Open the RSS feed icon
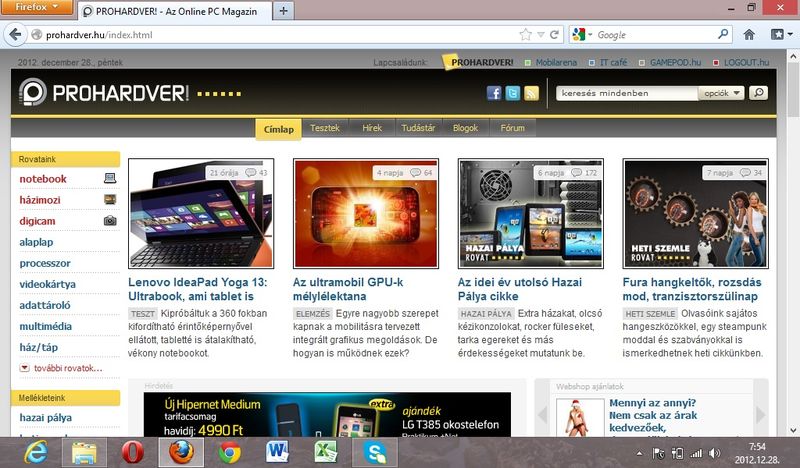Viewport: 800px width, 468px height. pyautogui.click(x=531, y=93)
